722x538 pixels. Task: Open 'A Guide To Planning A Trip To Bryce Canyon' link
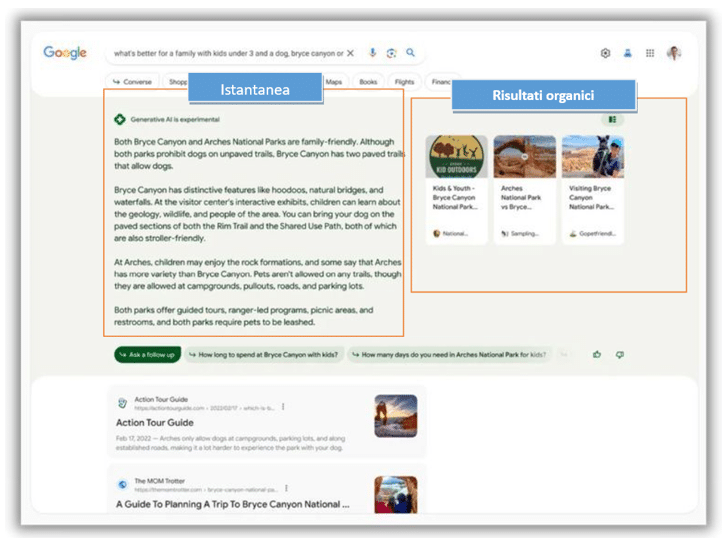click(x=233, y=504)
